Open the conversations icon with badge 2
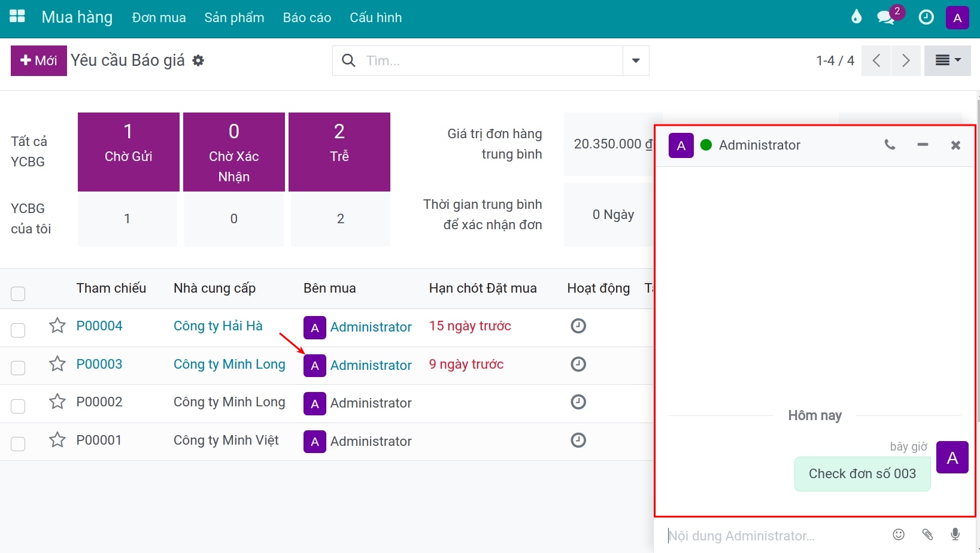Image resolution: width=980 pixels, height=553 pixels. pos(887,16)
